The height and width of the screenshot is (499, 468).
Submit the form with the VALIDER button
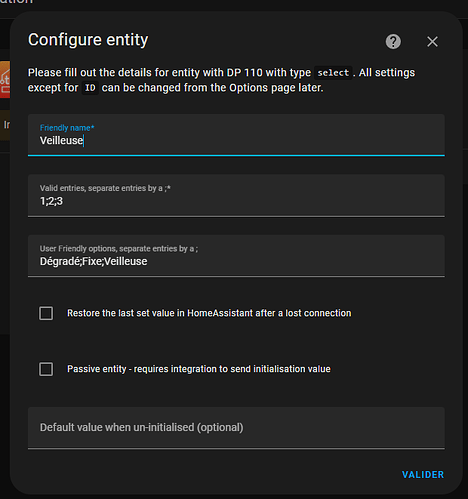(x=423, y=475)
